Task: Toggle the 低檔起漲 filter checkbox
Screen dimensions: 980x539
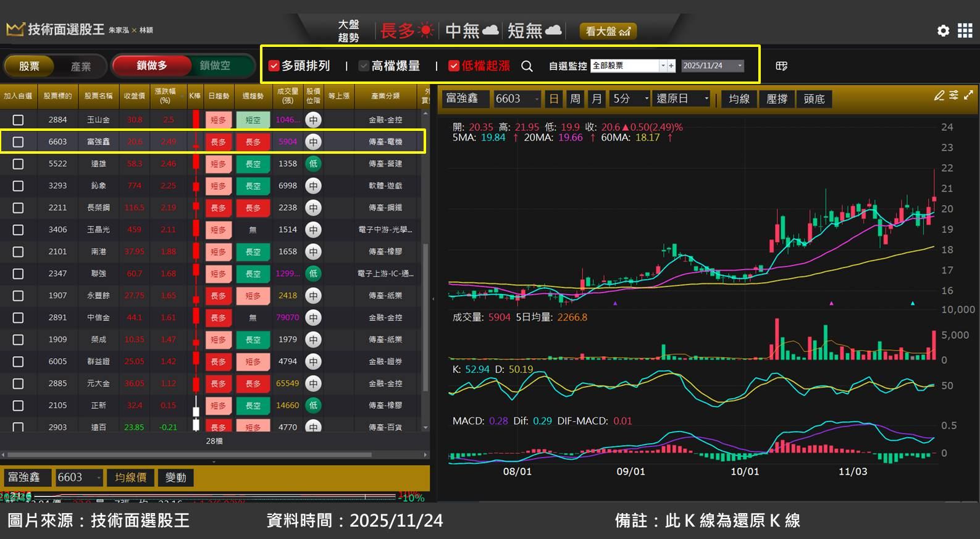Action: (454, 65)
